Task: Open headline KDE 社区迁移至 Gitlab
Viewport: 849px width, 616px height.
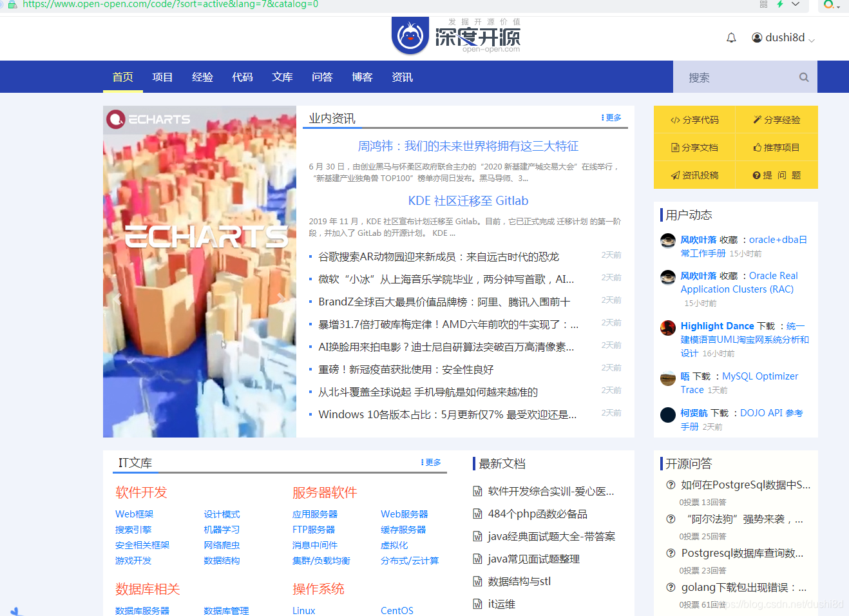Action: pos(468,201)
